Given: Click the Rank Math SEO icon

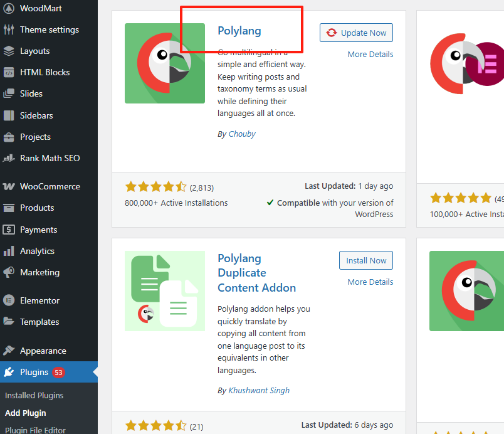Looking at the screenshot, I should [9, 158].
